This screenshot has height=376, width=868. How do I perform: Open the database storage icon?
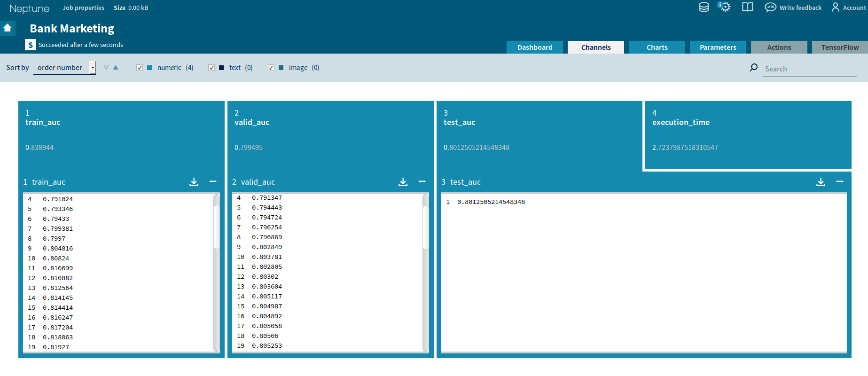(704, 8)
